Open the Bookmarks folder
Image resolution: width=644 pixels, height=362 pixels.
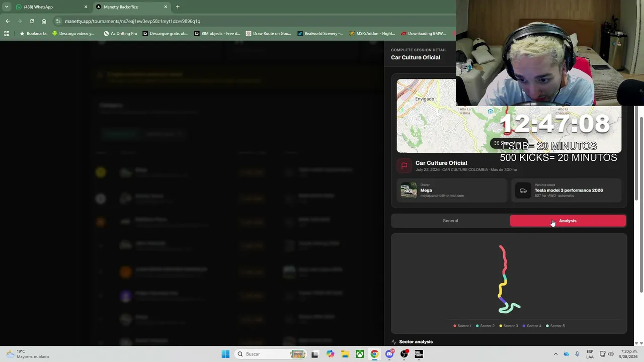tap(33, 34)
